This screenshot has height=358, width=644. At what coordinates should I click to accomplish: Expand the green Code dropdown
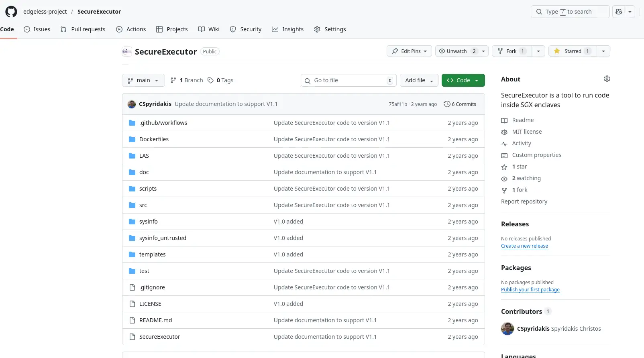coord(463,81)
